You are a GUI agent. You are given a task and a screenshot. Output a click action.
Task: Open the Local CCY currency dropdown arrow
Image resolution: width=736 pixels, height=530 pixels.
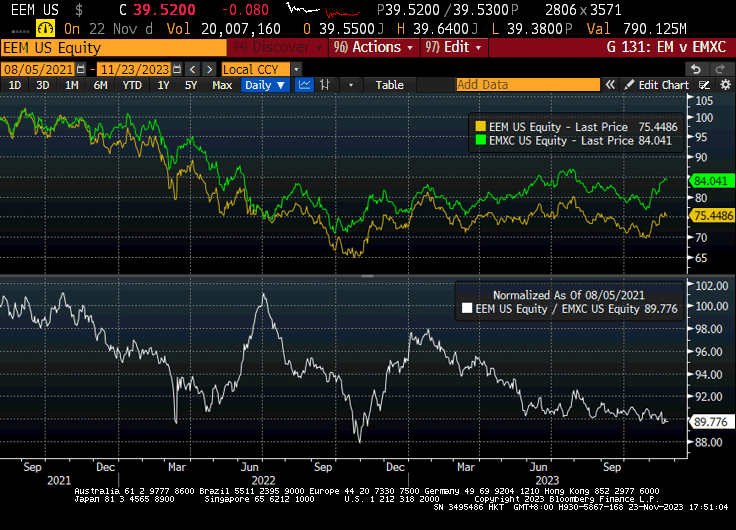tap(296, 69)
